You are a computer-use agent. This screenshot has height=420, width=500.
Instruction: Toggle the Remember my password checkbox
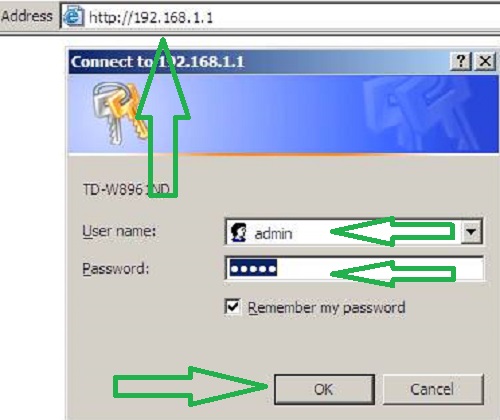pyautogui.click(x=232, y=306)
